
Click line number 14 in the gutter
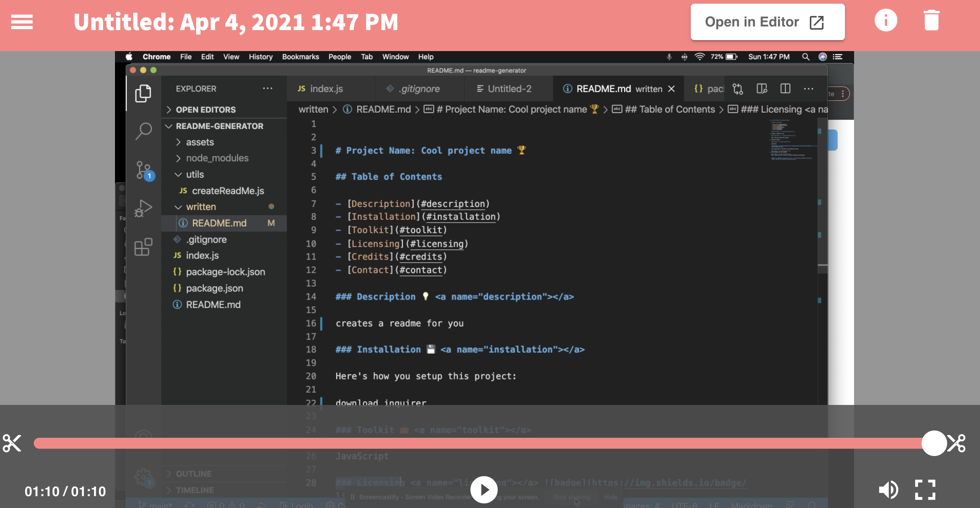pos(311,297)
